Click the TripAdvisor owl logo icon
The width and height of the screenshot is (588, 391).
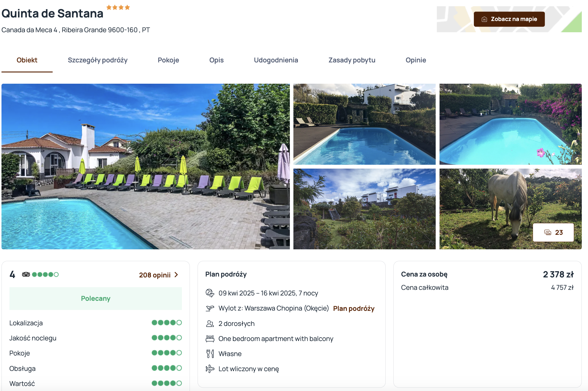click(x=26, y=274)
